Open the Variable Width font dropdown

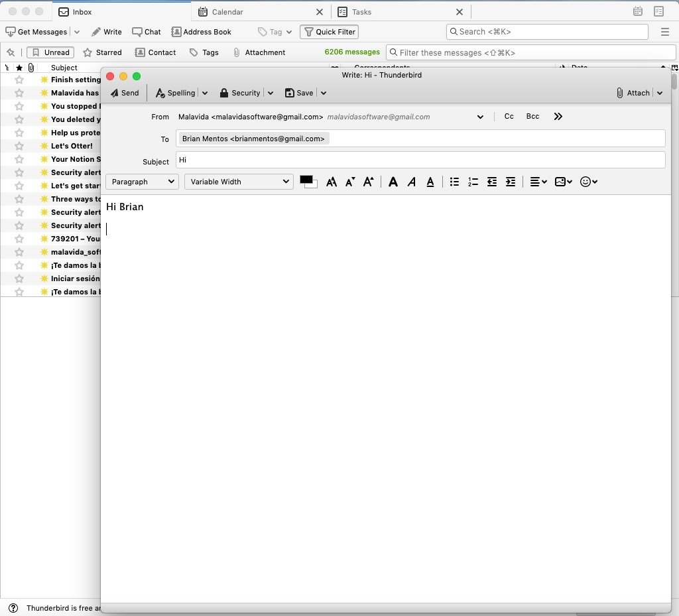pyautogui.click(x=239, y=182)
